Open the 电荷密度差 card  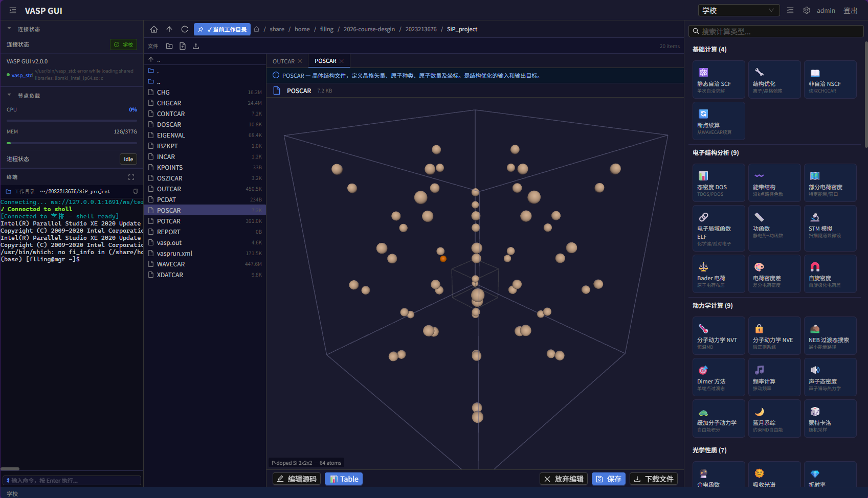(774, 274)
